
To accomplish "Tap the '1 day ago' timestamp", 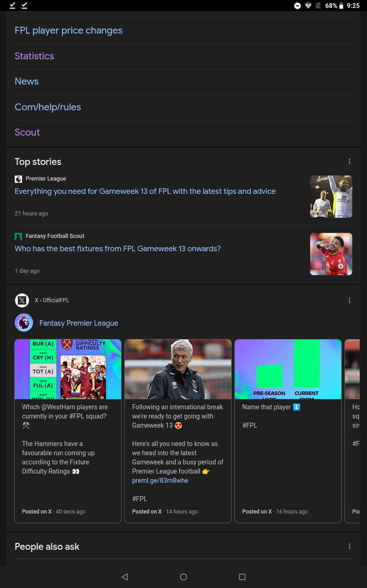I will [x=27, y=271].
